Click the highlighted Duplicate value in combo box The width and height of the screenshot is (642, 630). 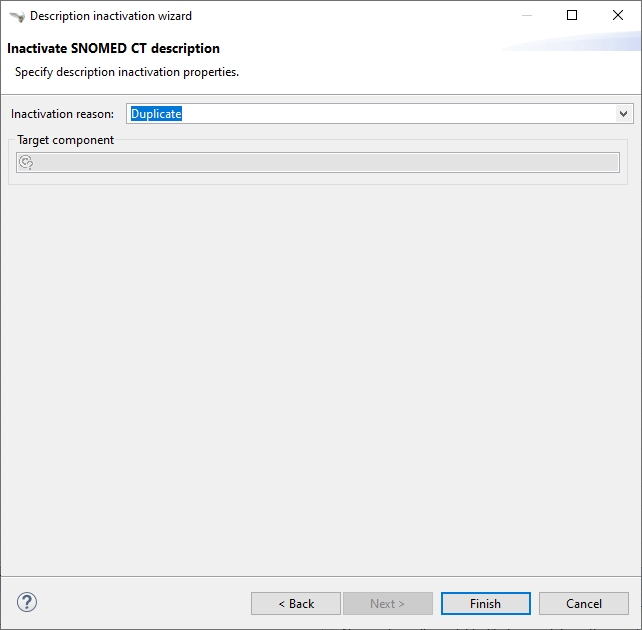pyautogui.click(x=157, y=114)
